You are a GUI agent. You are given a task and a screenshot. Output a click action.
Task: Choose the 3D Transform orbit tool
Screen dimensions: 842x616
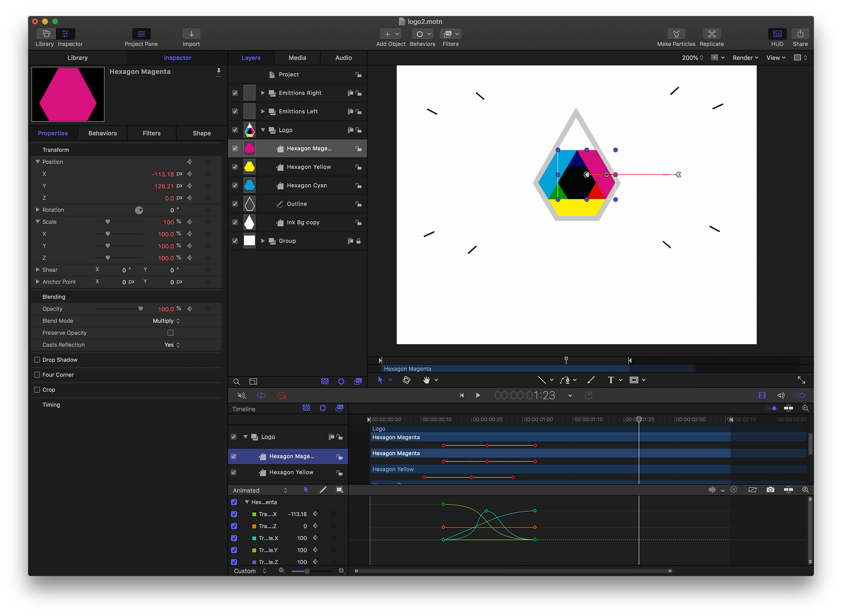click(406, 380)
